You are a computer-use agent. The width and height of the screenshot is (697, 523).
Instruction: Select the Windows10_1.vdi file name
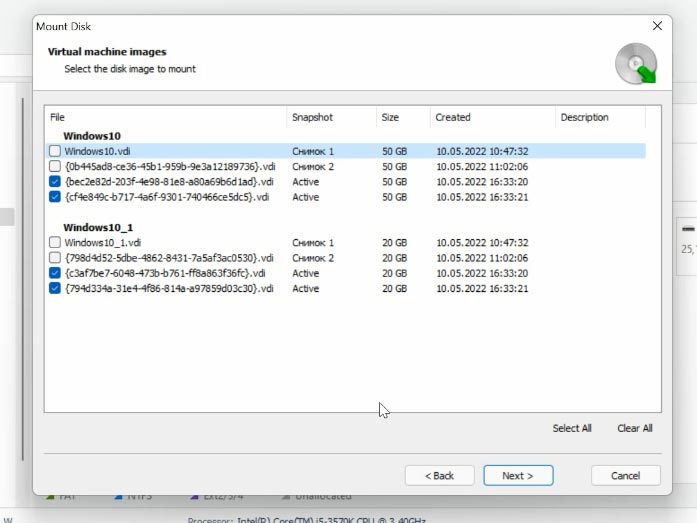tap(103, 243)
